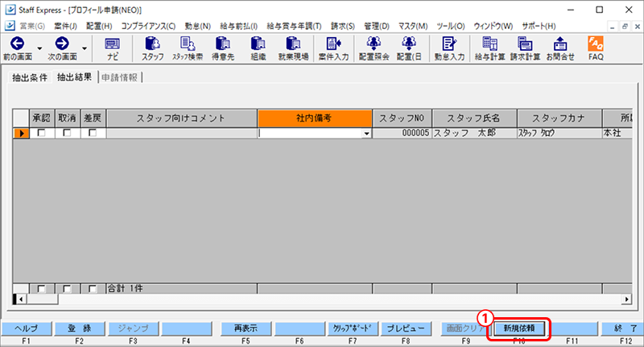
Task: Click the Staff Express app icon in title bar
Action: pyautogui.click(x=10, y=10)
